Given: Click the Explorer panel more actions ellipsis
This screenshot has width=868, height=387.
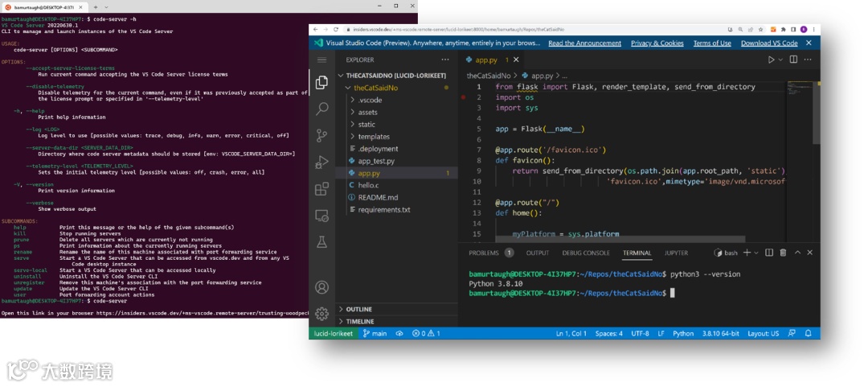Looking at the screenshot, I should (445, 60).
